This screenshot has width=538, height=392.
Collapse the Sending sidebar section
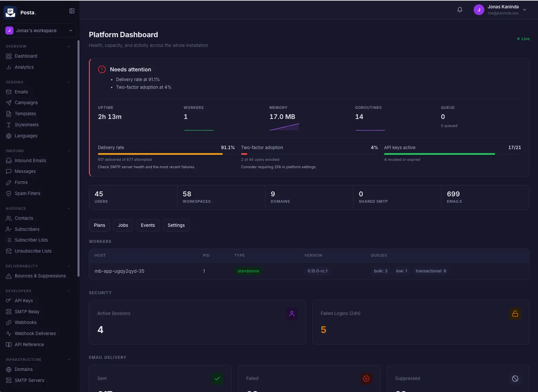[x=69, y=82]
